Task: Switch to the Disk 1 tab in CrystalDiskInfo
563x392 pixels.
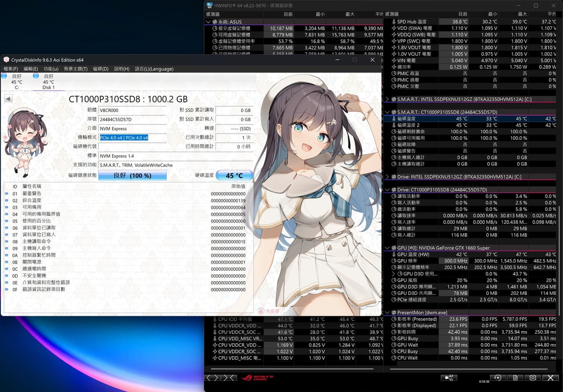Action: (x=48, y=82)
